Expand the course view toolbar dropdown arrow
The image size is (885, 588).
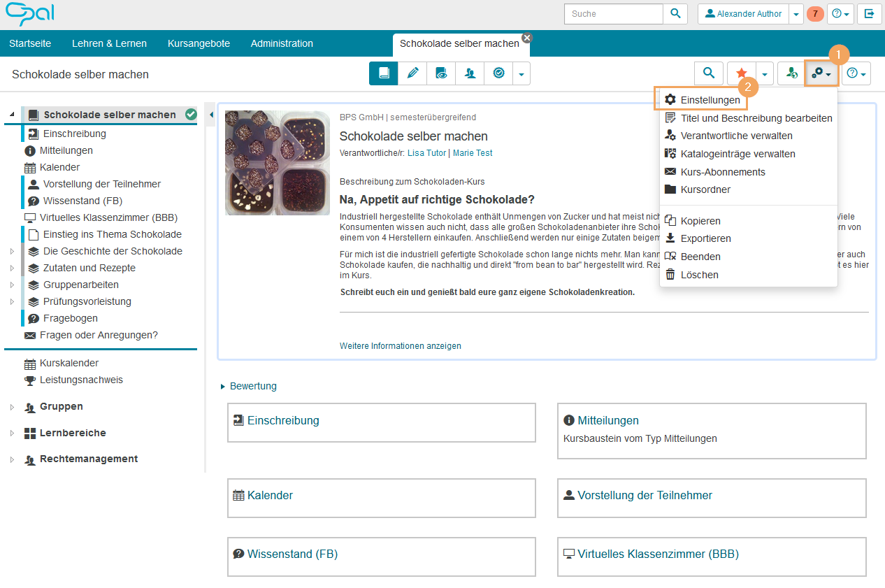521,73
